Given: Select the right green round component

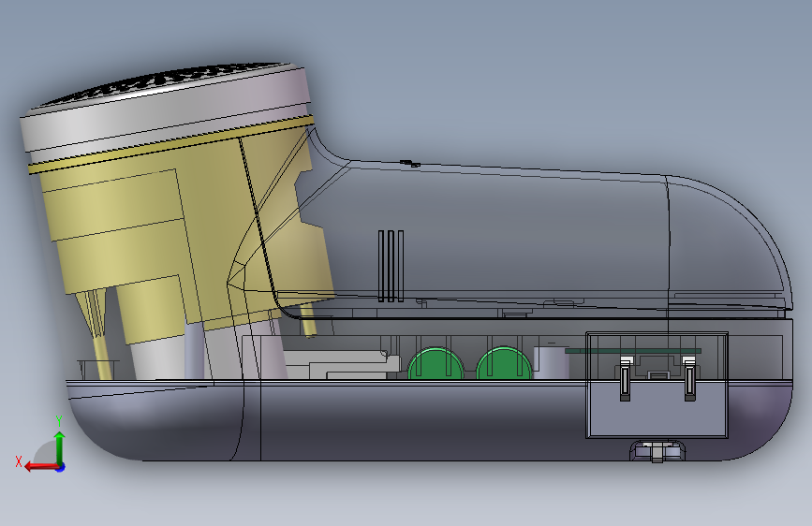Looking at the screenshot, I should [x=504, y=363].
